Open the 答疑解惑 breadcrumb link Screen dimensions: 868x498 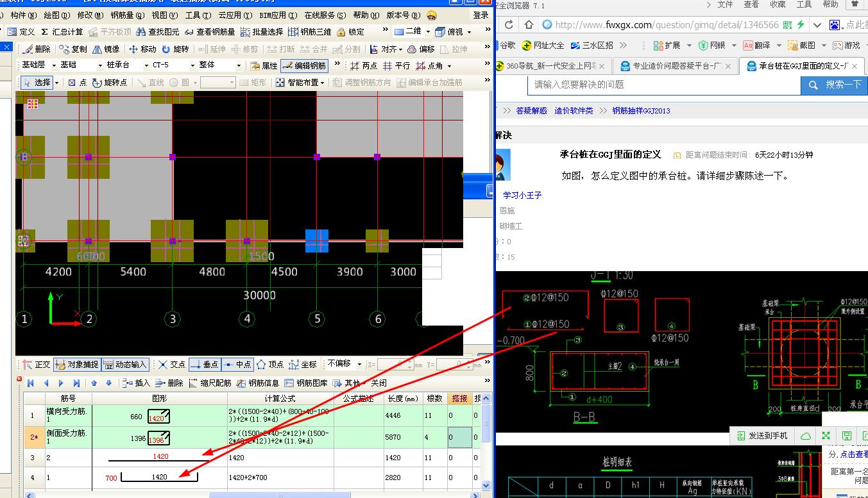point(532,111)
